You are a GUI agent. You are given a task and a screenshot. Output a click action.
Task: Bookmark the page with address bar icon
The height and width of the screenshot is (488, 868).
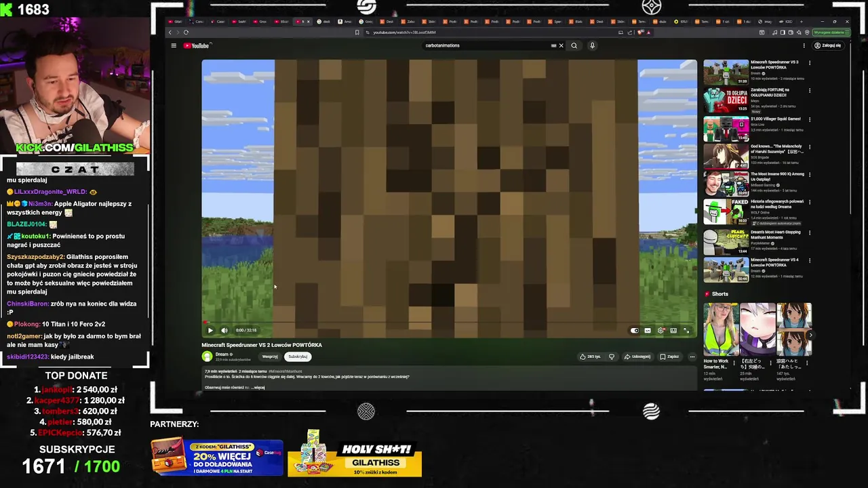coord(357,32)
